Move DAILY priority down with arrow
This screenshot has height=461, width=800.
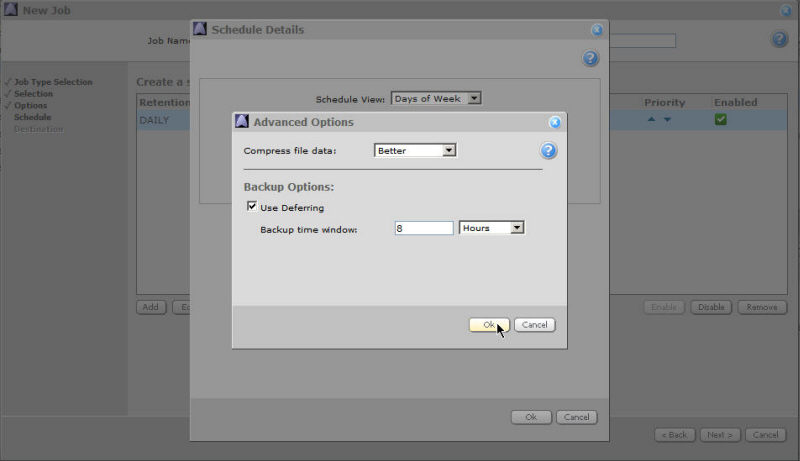click(x=667, y=120)
